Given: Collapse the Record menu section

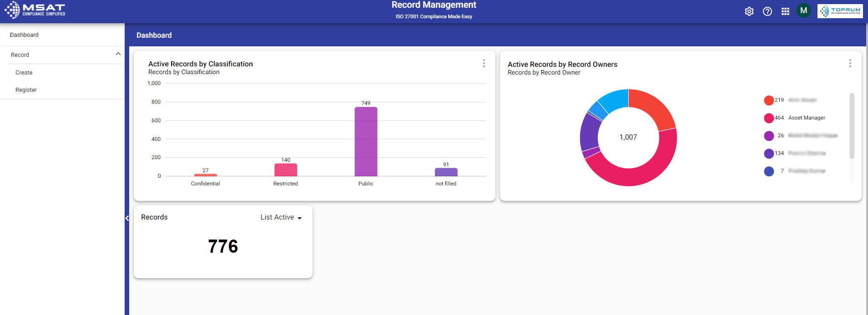Looking at the screenshot, I should coord(118,54).
